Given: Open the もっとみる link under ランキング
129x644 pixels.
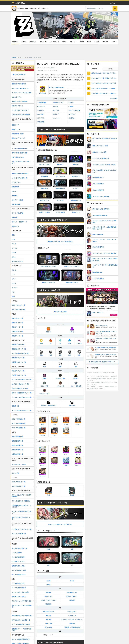Looking at the screenshot, I should click(x=114, y=98).
